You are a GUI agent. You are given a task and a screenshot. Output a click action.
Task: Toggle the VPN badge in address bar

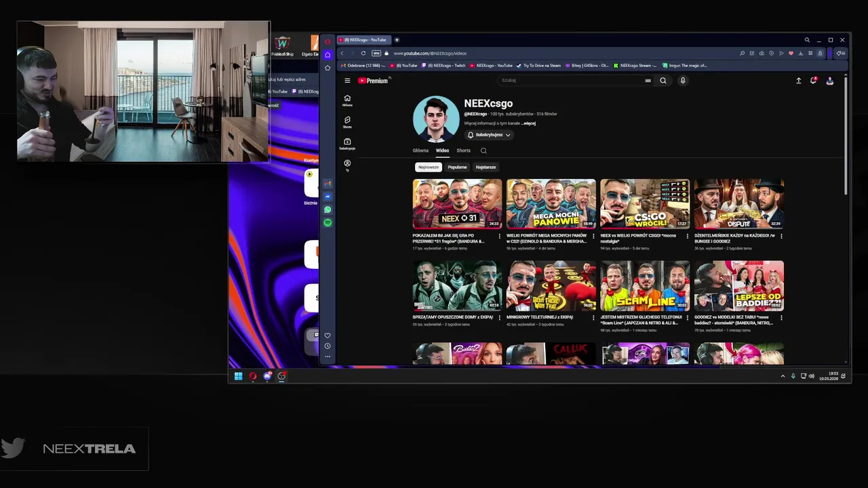pyautogui.click(x=376, y=53)
